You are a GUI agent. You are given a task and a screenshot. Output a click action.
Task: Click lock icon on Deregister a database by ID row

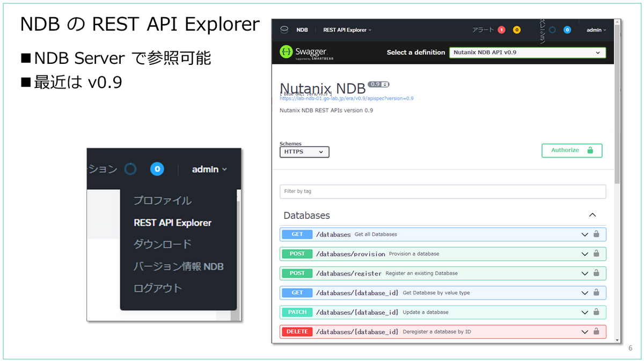coord(596,331)
